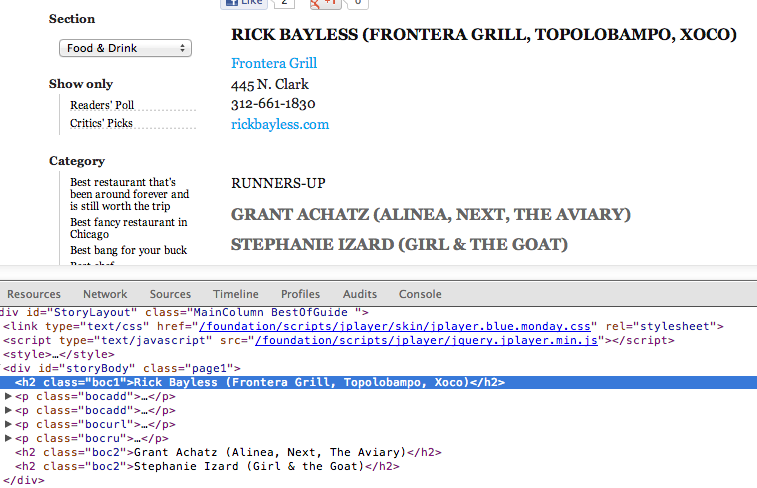Switch to the Sources tab

[170, 294]
